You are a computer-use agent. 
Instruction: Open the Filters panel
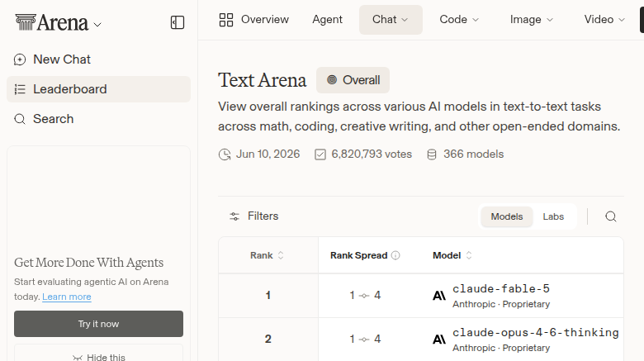(253, 216)
